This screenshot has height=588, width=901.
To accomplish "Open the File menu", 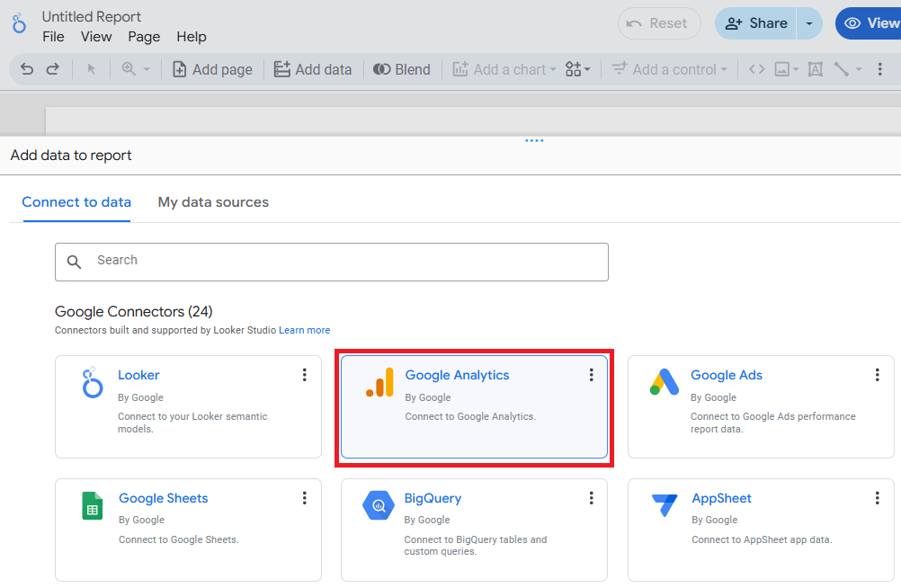I will [53, 37].
